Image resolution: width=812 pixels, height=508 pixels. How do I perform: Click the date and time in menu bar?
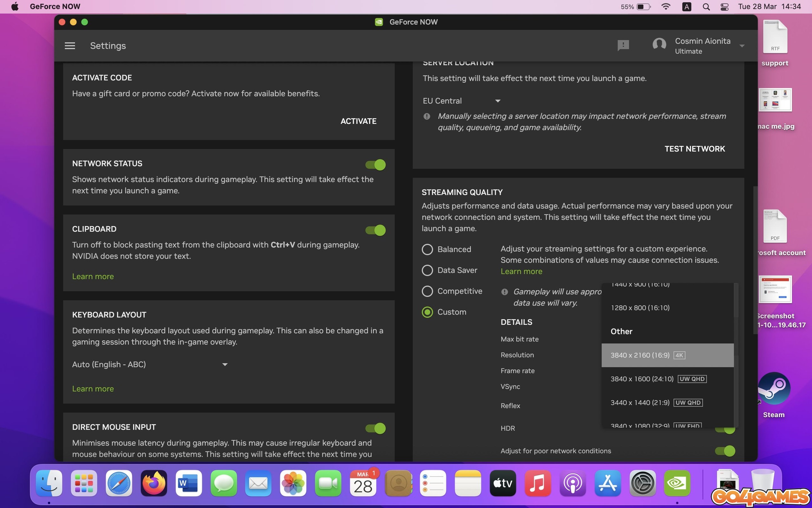pos(769,6)
